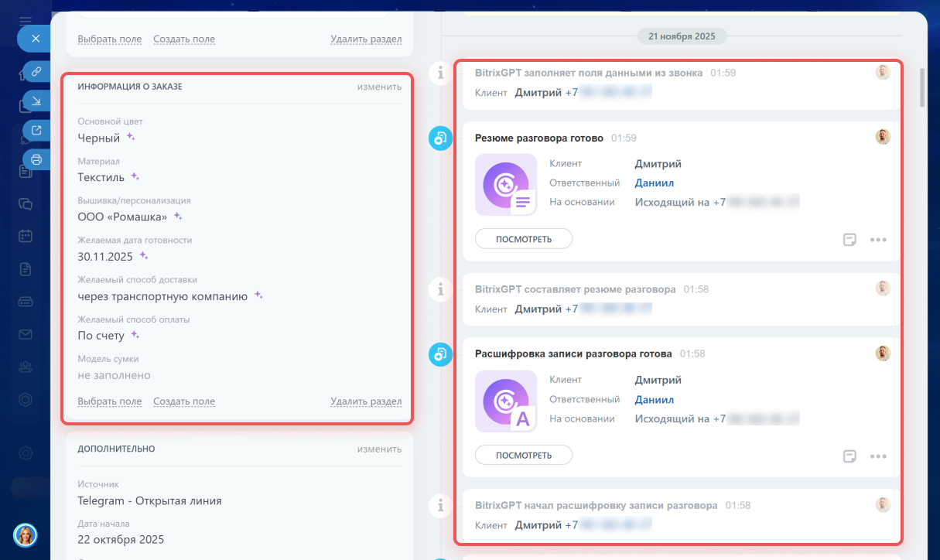This screenshot has height=560, width=940.
Task: Click the AI sparkle icon next to Черный
Action: pos(132,137)
